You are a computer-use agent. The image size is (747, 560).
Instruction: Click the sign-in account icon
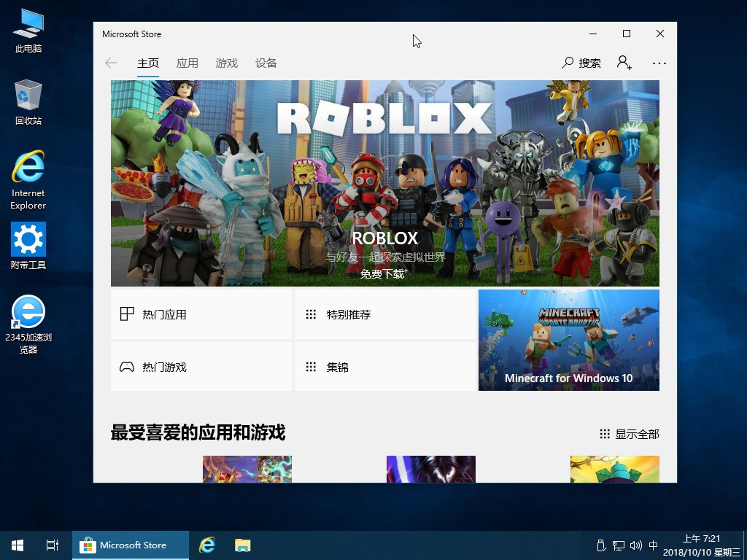(x=624, y=63)
